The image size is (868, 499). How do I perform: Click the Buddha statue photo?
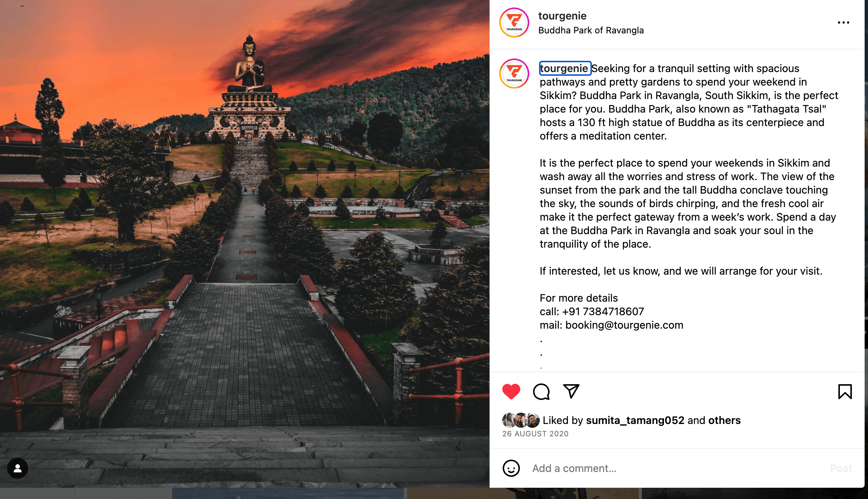click(x=245, y=244)
